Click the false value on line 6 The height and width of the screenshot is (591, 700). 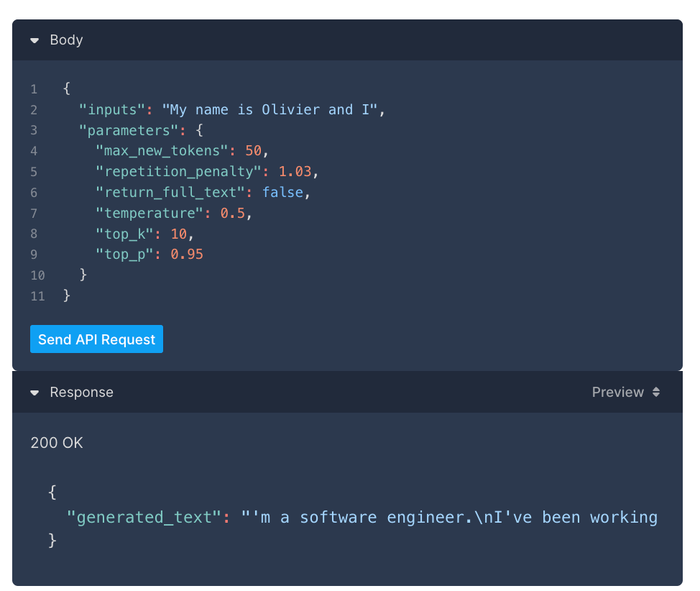point(282,193)
